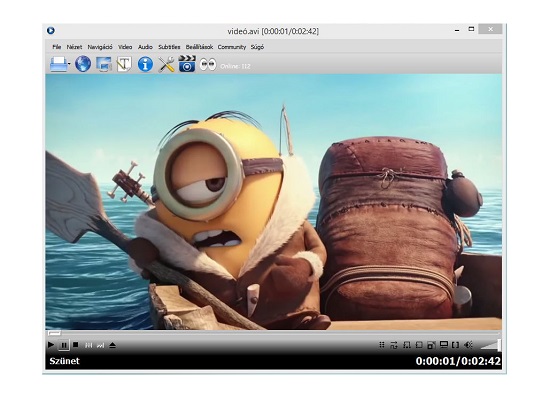This screenshot has height=401, width=550.
Task: Open the Beállítások menu
Action: pos(199,47)
